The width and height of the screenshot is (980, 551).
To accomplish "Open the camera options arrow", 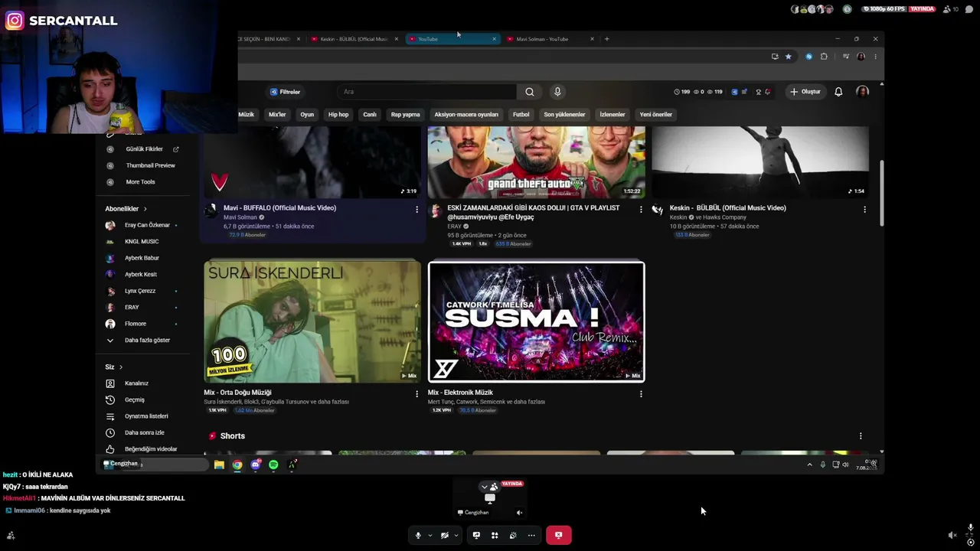I will (x=456, y=536).
